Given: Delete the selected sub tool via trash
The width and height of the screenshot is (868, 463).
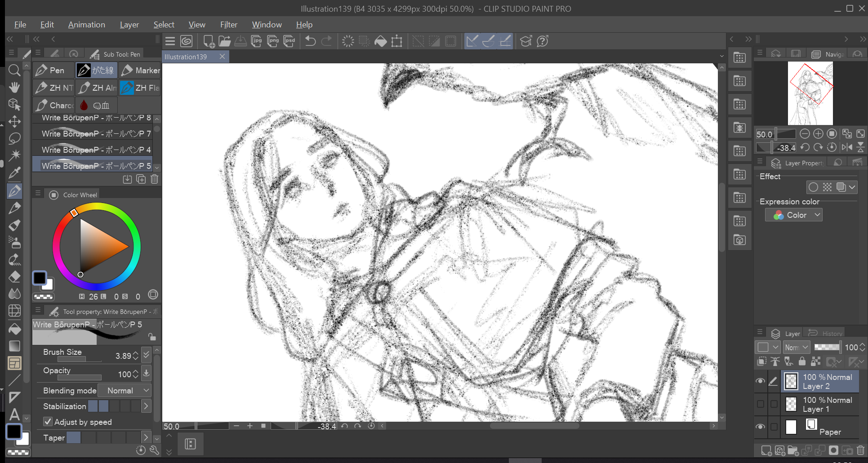Looking at the screenshot, I should [x=154, y=179].
